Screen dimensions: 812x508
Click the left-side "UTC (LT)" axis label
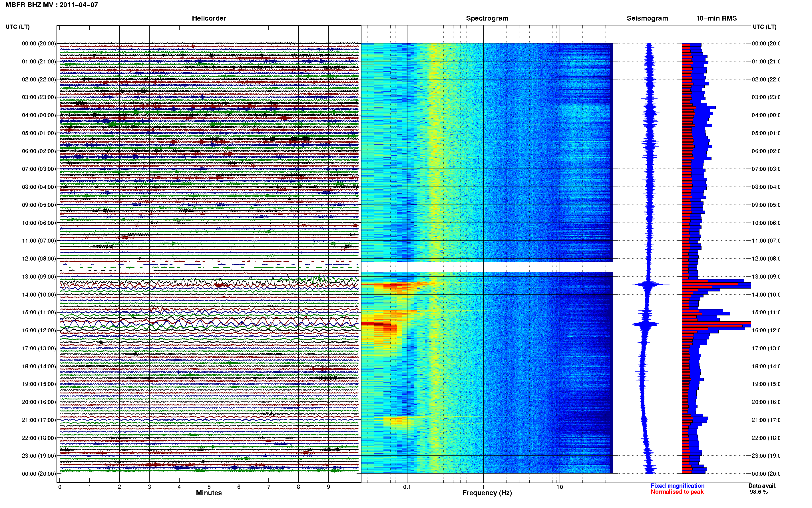[x=17, y=27]
